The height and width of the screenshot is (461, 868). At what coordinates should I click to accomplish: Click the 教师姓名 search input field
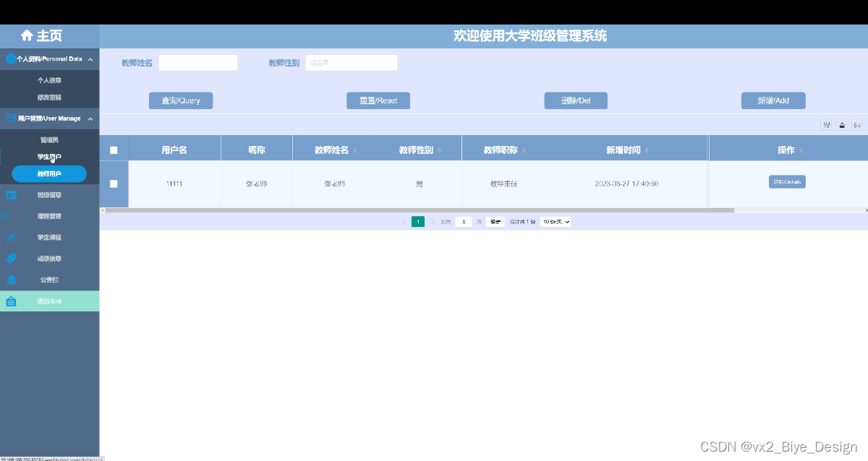(x=198, y=63)
